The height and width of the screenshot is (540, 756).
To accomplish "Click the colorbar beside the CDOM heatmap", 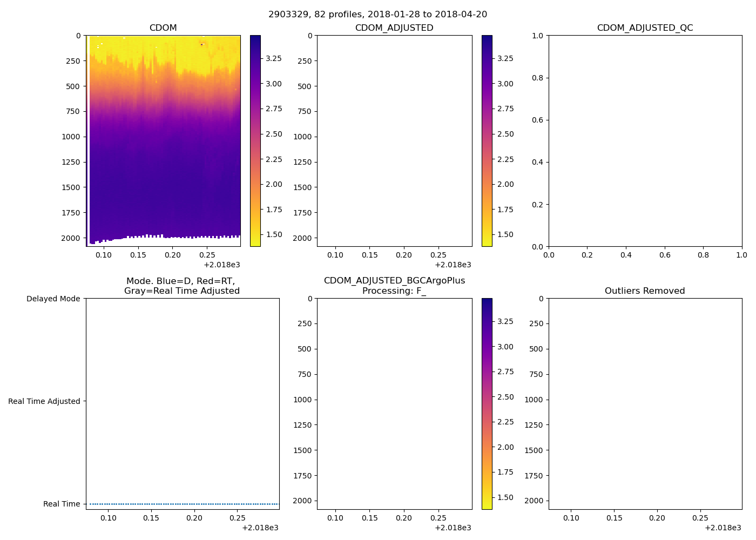I will tap(255, 140).
